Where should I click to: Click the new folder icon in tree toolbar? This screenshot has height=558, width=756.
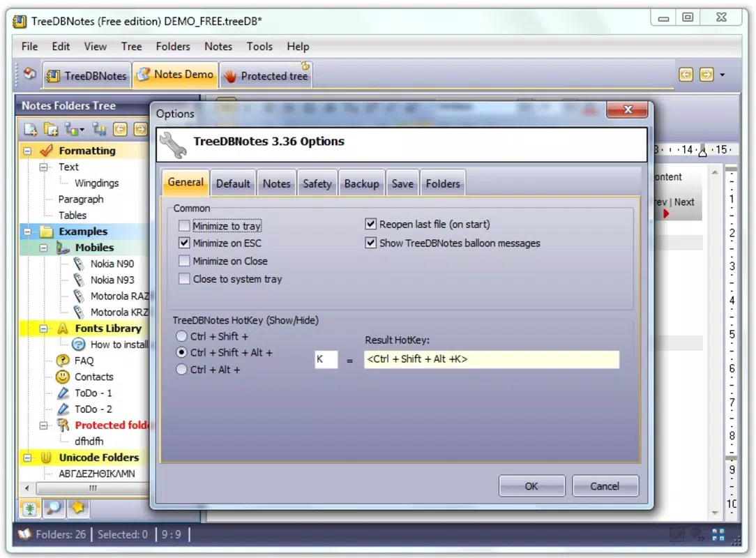(51, 129)
